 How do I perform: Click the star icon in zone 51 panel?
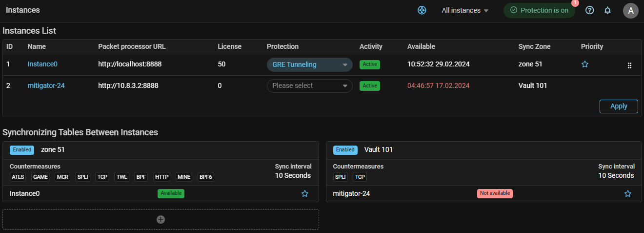[x=305, y=193]
